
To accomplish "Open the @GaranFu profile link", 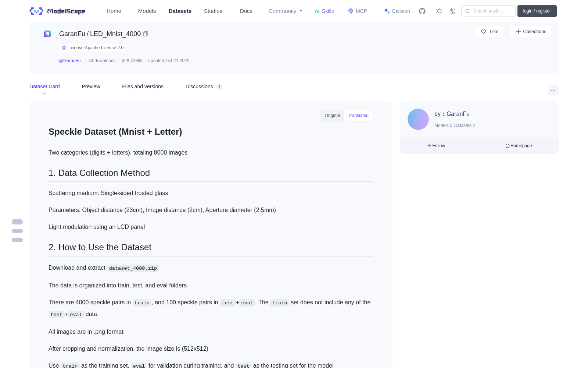I will point(70,61).
